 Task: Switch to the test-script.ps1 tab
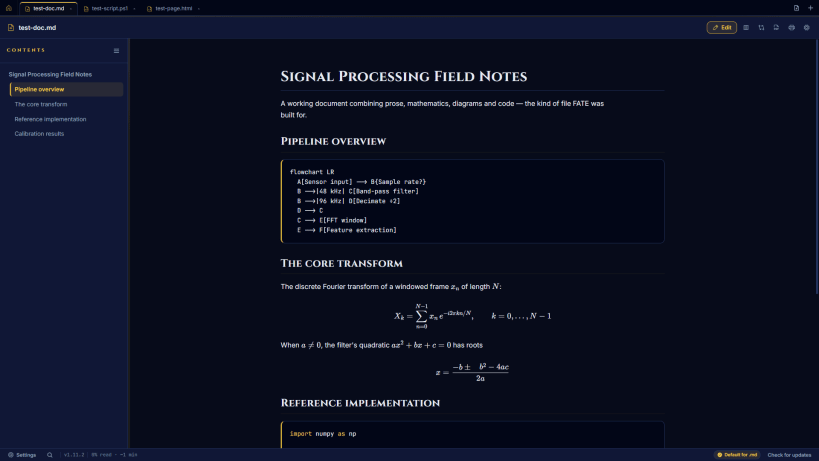pos(109,8)
